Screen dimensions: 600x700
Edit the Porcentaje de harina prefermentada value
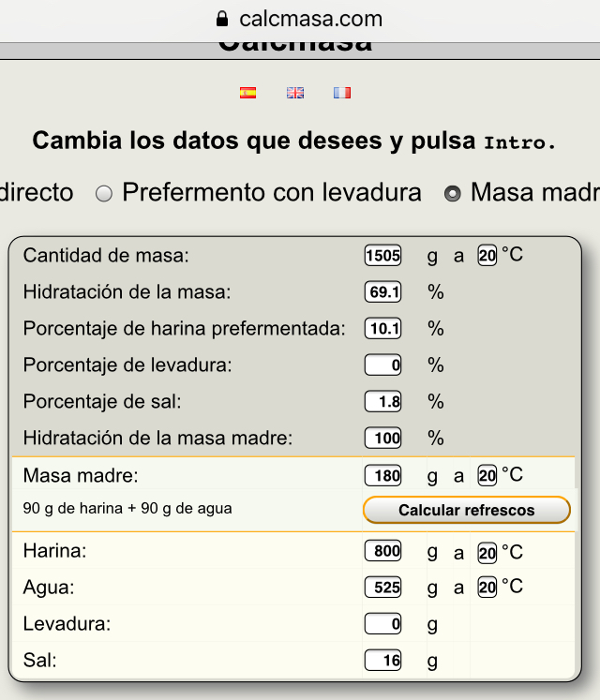[382, 328]
